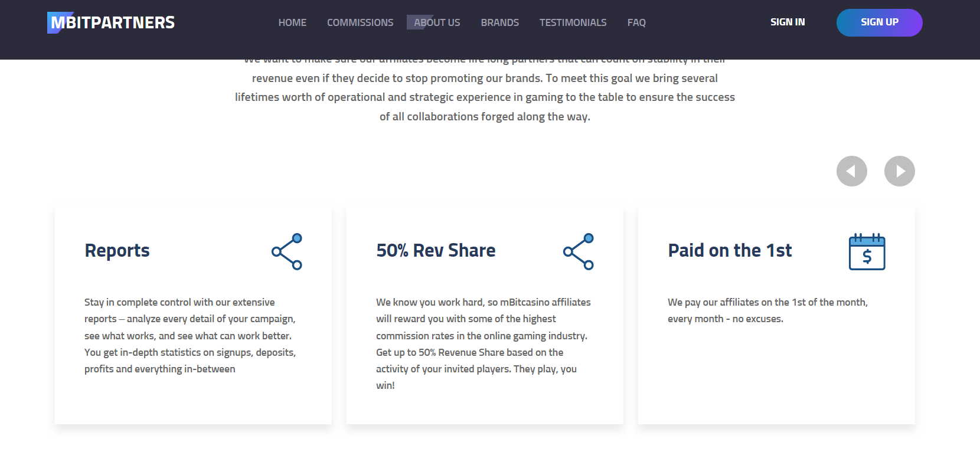Click the share icon in Rev Share card
The height and width of the screenshot is (452, 980).
579,252
